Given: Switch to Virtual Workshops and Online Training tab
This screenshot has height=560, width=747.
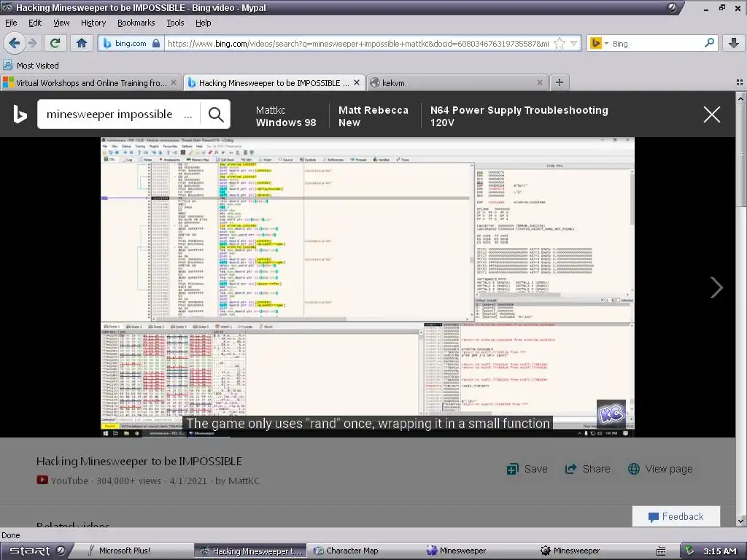Looking at the screenshot, I should pos(90,83).
